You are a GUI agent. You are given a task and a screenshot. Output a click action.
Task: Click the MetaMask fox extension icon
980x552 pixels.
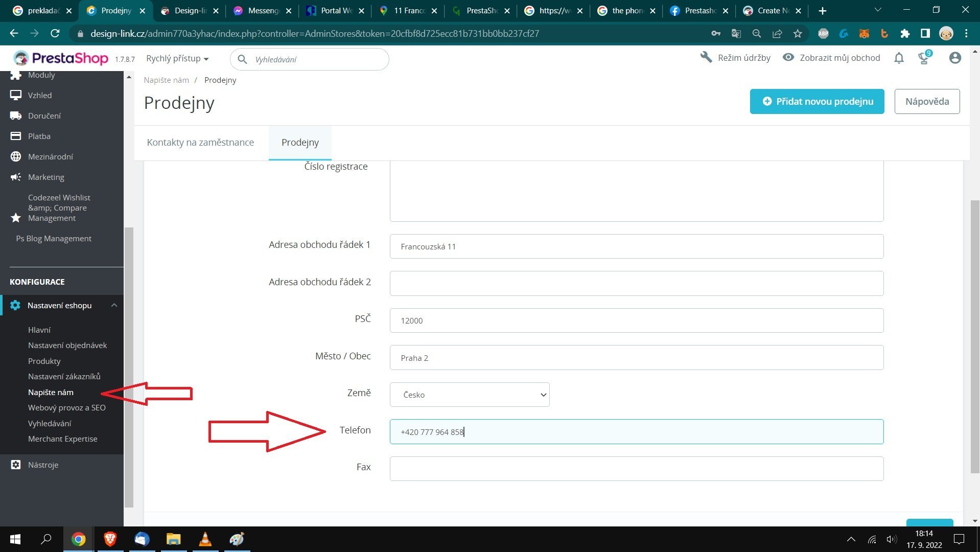tap(864, 33)
